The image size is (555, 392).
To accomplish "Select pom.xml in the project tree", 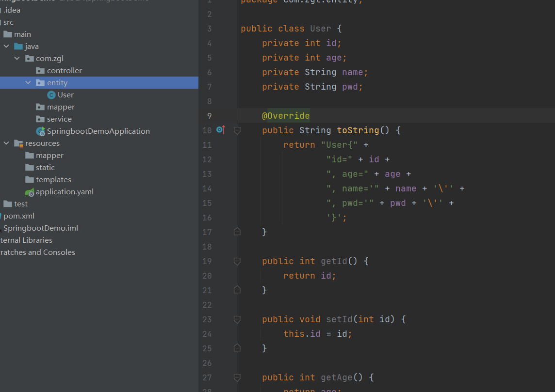I will click(x=19, y=216).
